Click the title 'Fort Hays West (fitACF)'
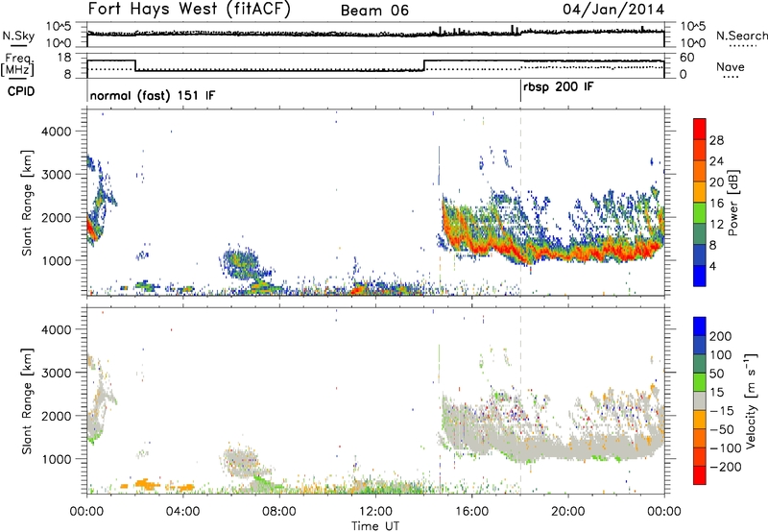The width and height of the screenshot is (768, 532). coord(189,9)
